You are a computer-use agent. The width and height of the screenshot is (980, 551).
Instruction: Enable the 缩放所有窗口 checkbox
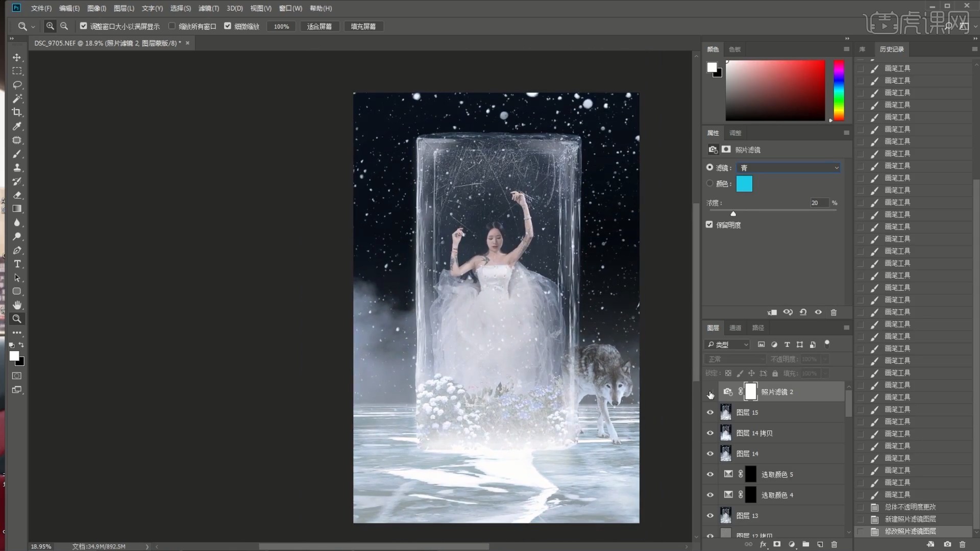(172, 26)
